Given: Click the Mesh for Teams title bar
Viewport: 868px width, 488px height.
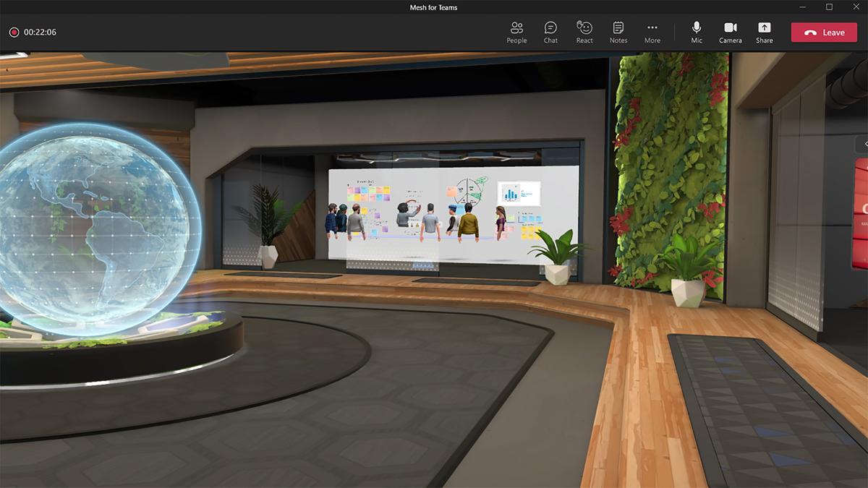Looking at the screenshot, I should (434, 7).
